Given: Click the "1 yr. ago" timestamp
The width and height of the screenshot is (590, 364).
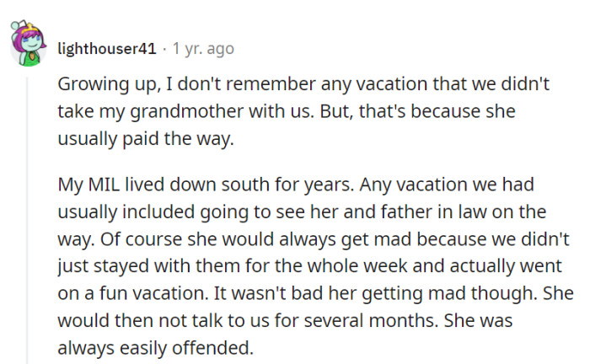Looking at the screenshot, I should click(x=203, y=49).
